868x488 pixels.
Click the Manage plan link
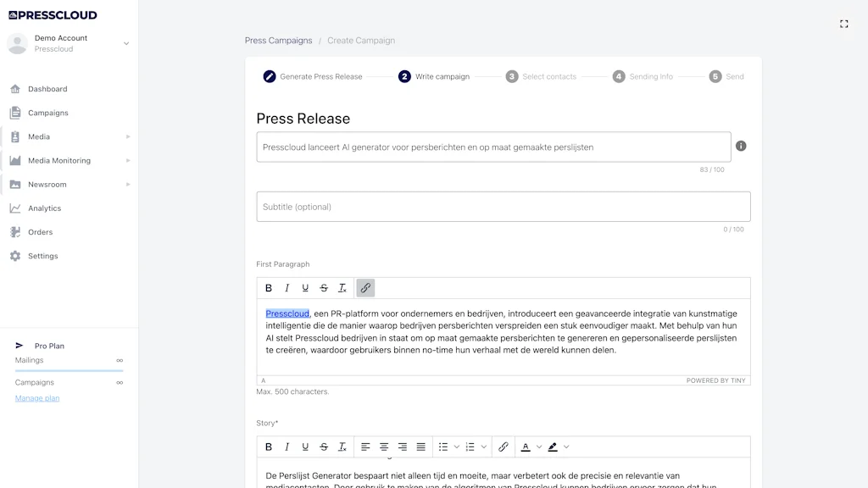coord(36,397)
